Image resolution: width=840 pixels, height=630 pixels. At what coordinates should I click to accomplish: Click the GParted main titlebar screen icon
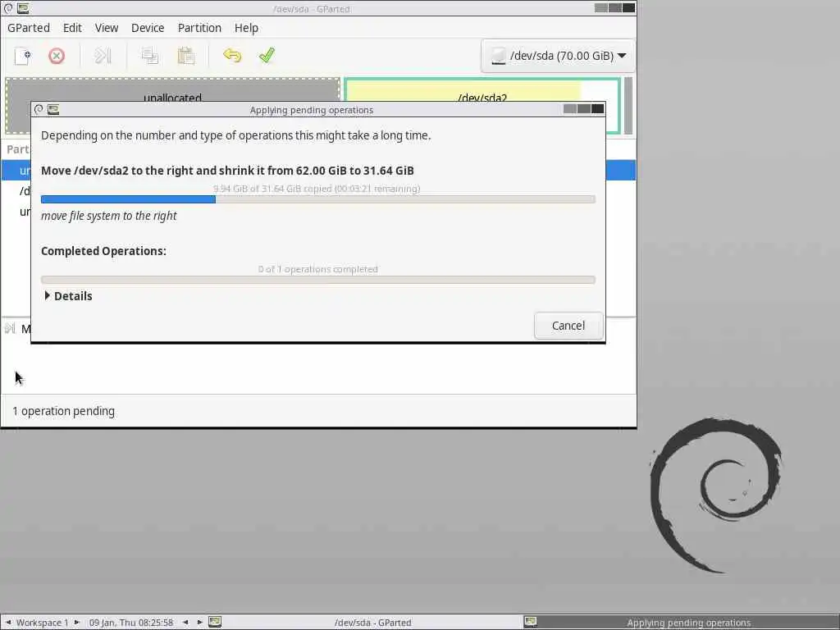pos(23,8)
